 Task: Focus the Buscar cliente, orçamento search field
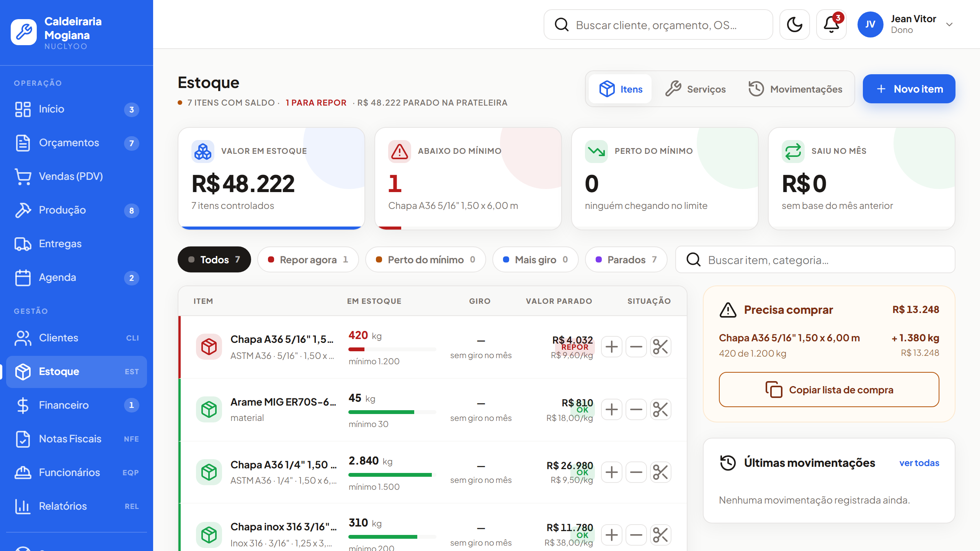(x=658, y=24)
